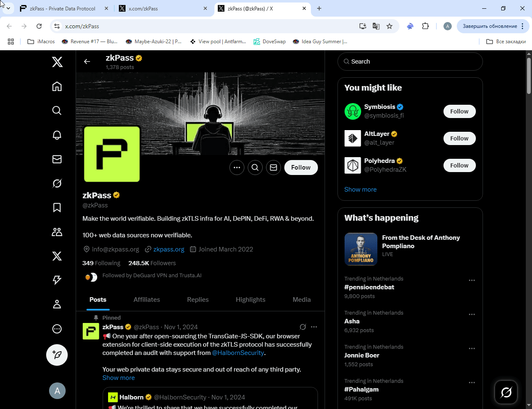Click the compose Post button

[x=57, y=355]
